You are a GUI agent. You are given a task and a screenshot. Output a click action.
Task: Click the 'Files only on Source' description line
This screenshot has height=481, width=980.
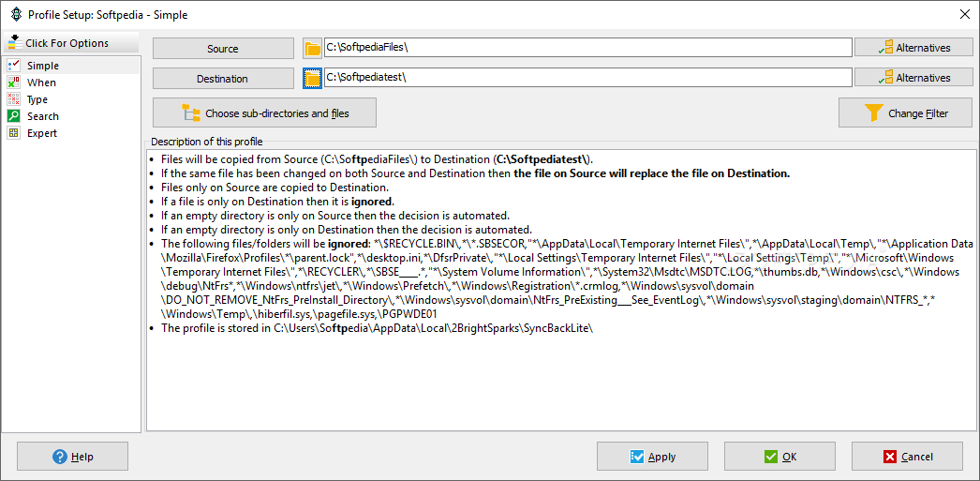275,188
